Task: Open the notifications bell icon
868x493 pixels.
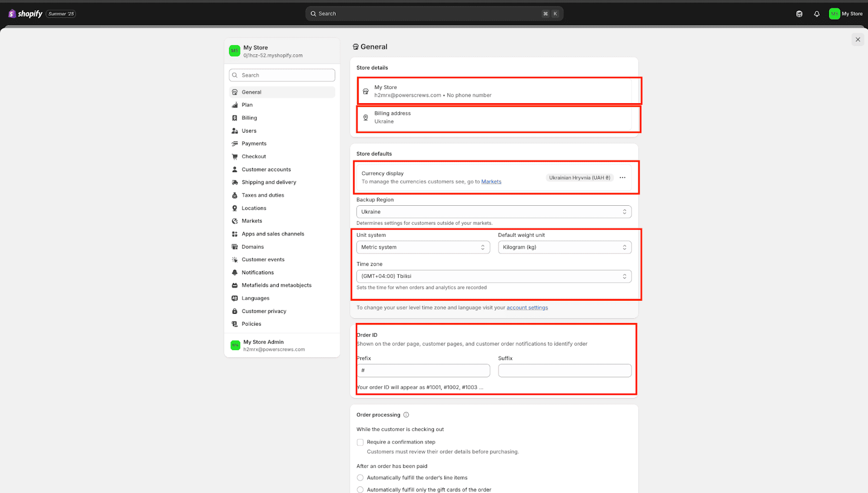Action: (816, 14)
